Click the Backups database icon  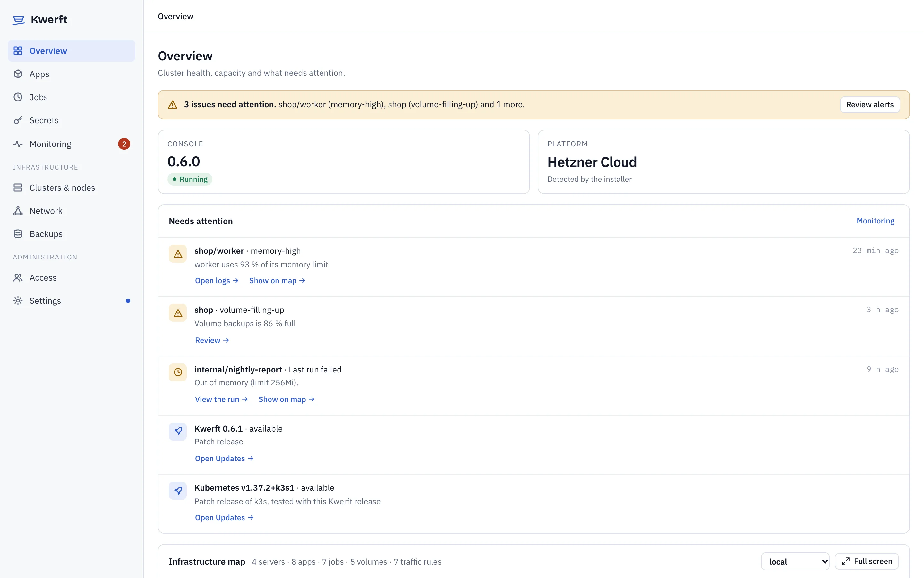point(18,233)
